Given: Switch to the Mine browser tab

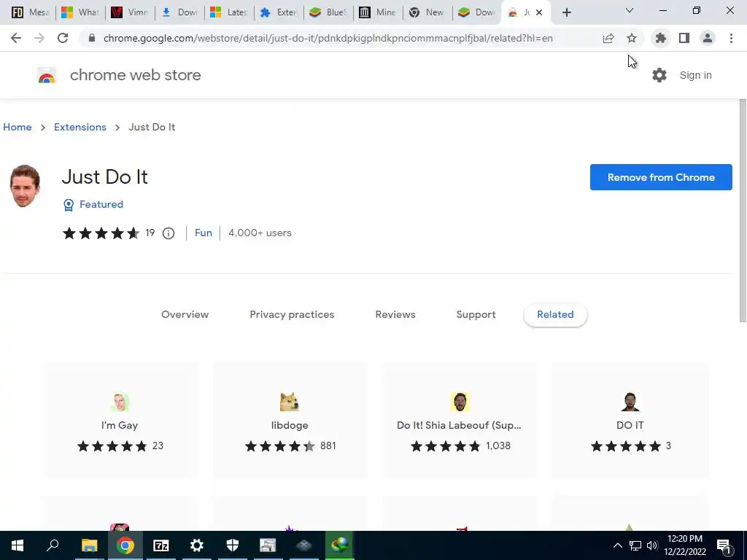Looking at the screenshot, I should 378,12.
